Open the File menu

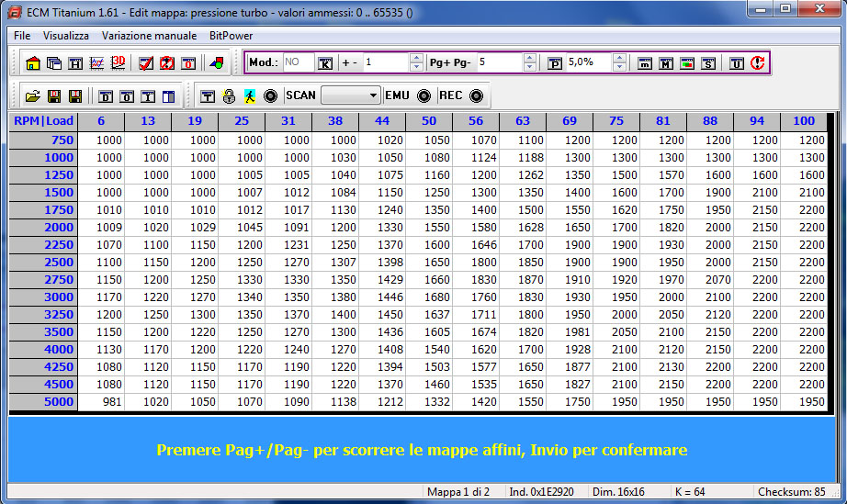22,36
